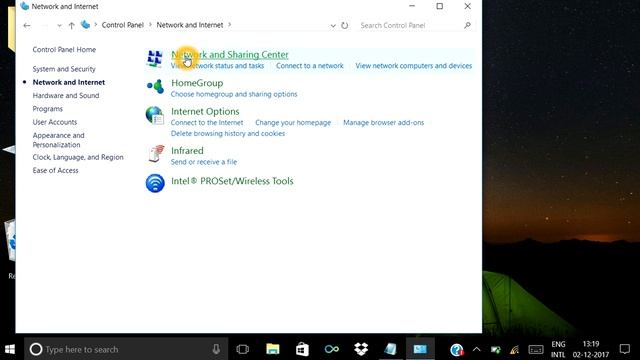Click the Control Panel taskbar icon
The width and height of the screenshot is (640, 360).
[x=420, y=349]
